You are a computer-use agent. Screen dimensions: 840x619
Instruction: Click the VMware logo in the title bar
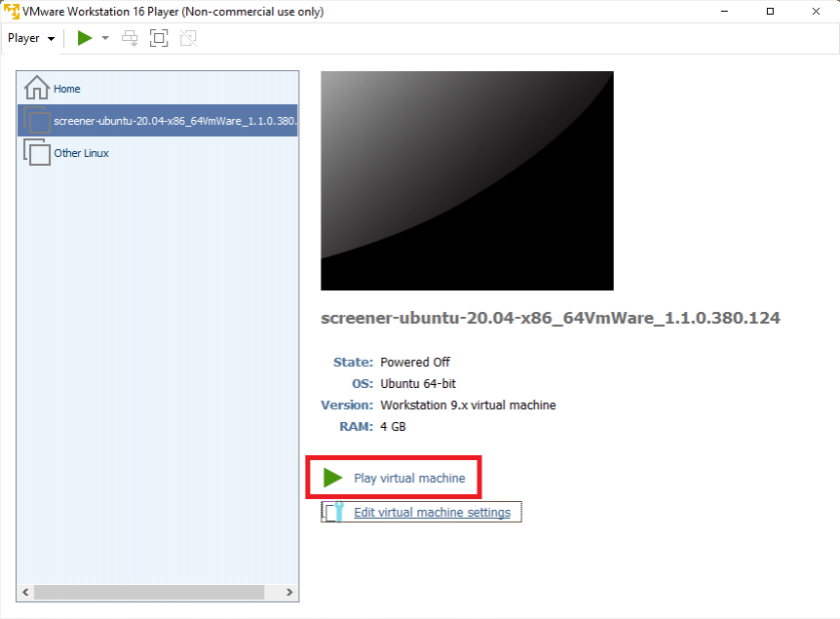point(12,12)
